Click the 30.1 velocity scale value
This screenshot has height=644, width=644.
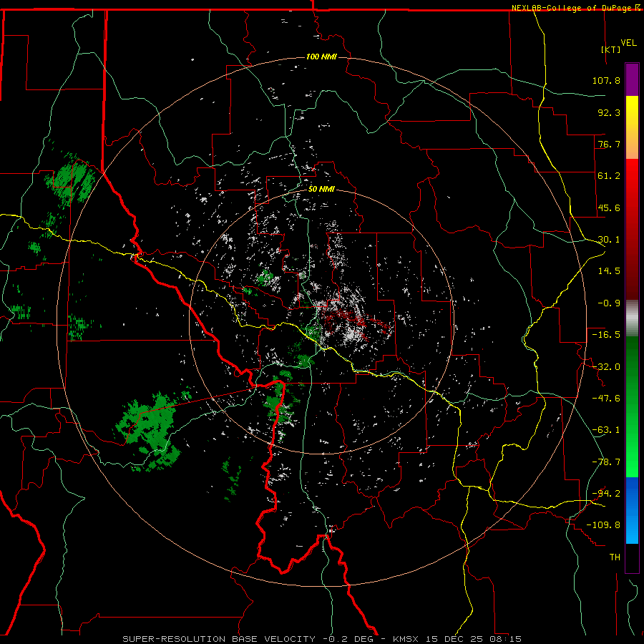tap(609, 240)
